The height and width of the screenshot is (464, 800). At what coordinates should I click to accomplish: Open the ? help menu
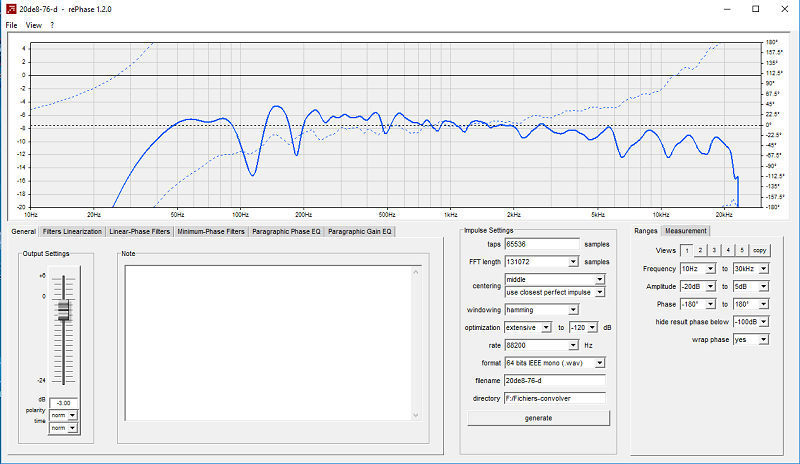pyautogui.click(x=52, y=25)
